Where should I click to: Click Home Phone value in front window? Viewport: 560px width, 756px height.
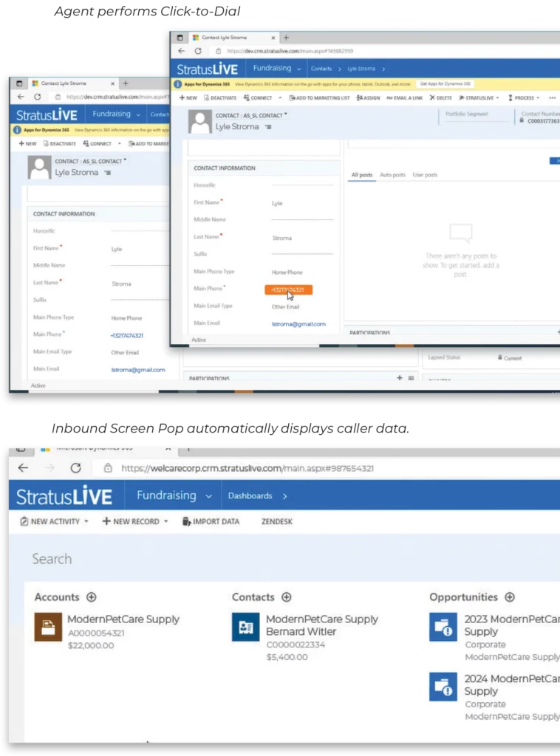[x=287, y=272]
